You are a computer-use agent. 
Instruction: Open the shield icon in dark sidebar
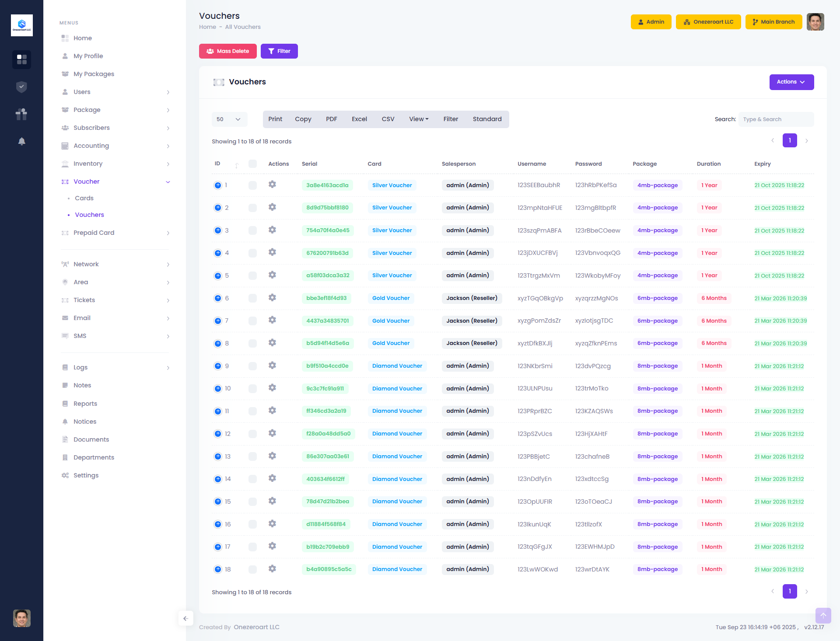coord(21,87)
